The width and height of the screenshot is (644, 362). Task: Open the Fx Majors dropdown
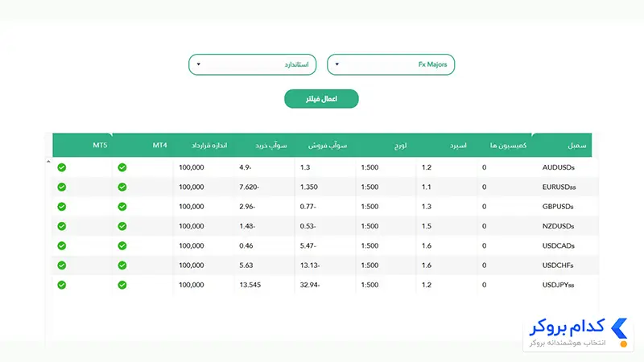point(390,64)
